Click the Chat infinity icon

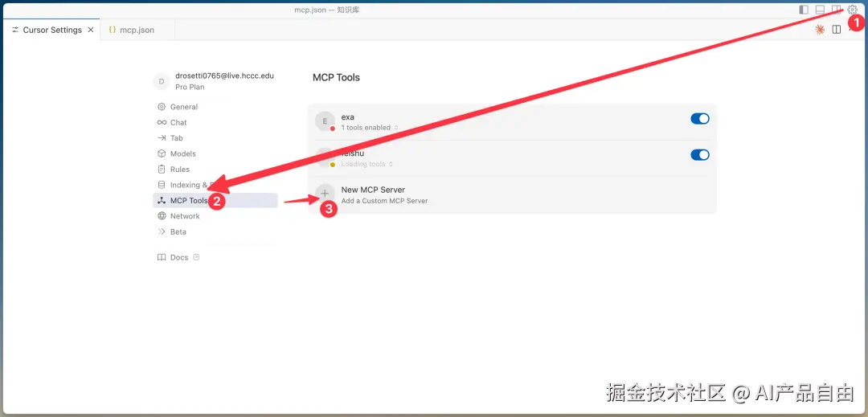click(162, 122)
